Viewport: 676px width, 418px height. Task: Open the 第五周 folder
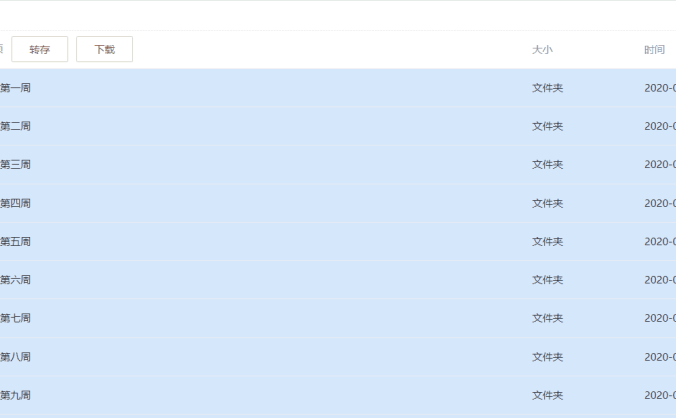point(16,242)
